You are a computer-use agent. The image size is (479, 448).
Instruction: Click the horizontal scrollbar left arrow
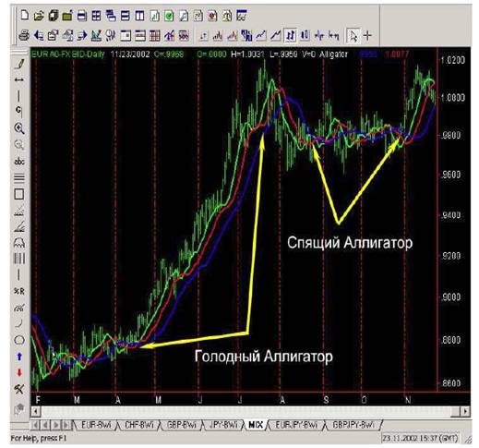(36, 411)
